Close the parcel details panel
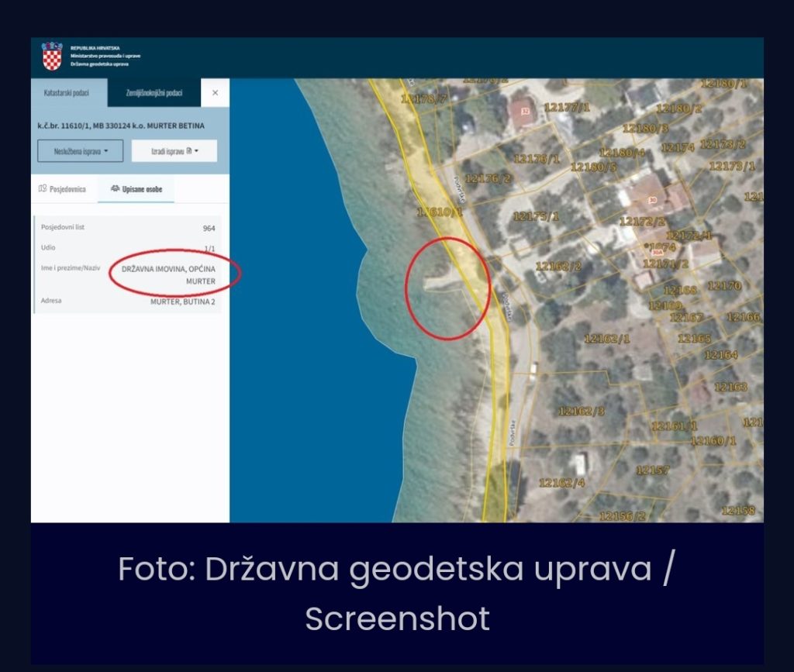794x672 pixels. pos(215,93)
